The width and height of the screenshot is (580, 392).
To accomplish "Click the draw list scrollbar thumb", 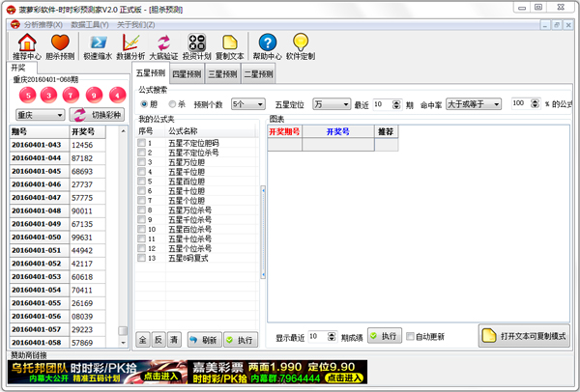I will point(123,330).
